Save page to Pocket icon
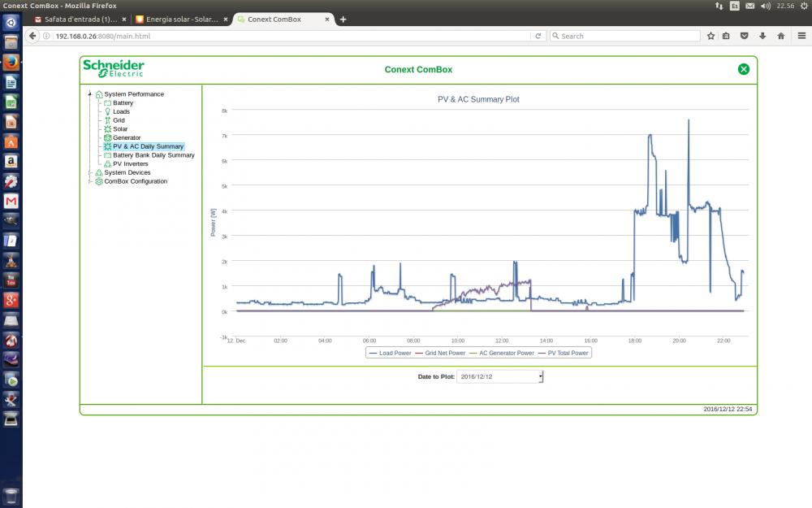Viewport: 812px width, 508px height. [x=744, y=36]
